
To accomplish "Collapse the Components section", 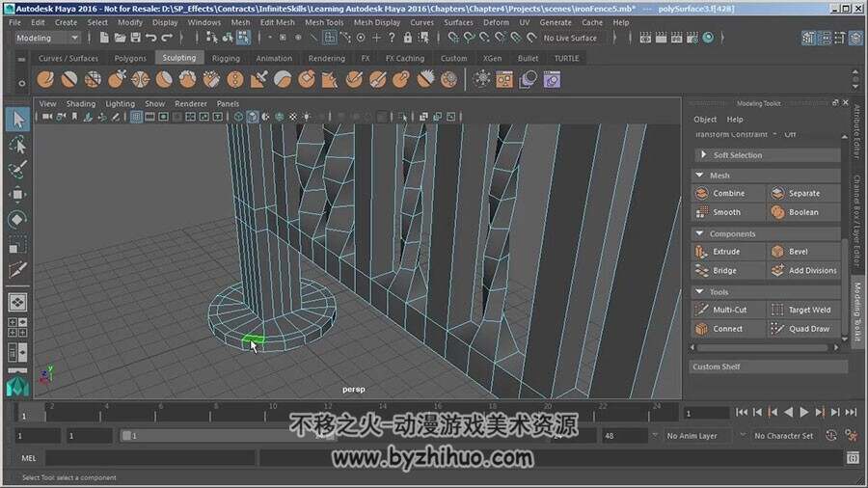I will [x=700, y=234].
